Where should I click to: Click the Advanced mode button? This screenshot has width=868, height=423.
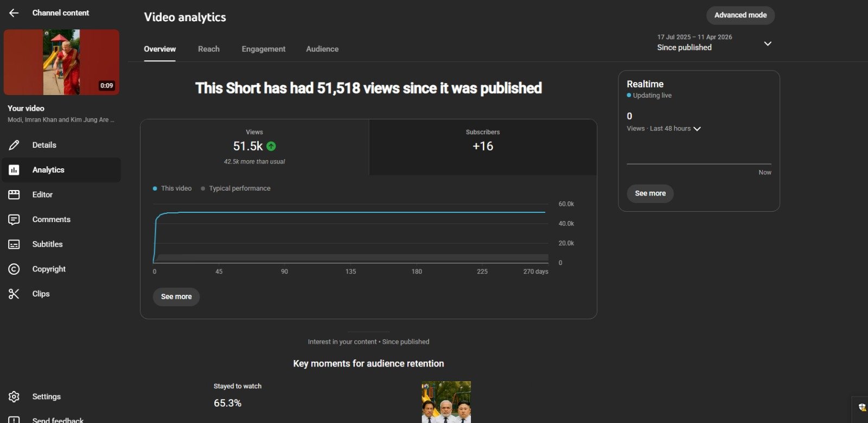click(x=740, y=15)
